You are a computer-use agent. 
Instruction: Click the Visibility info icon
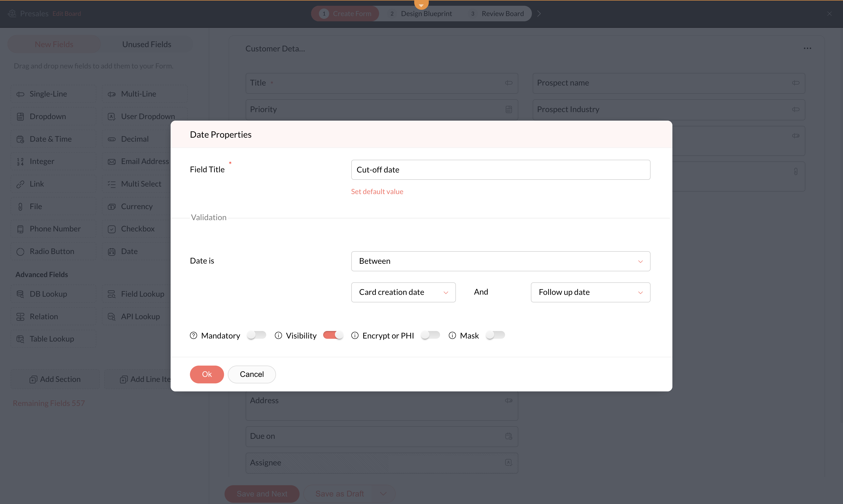pos(278,335)
